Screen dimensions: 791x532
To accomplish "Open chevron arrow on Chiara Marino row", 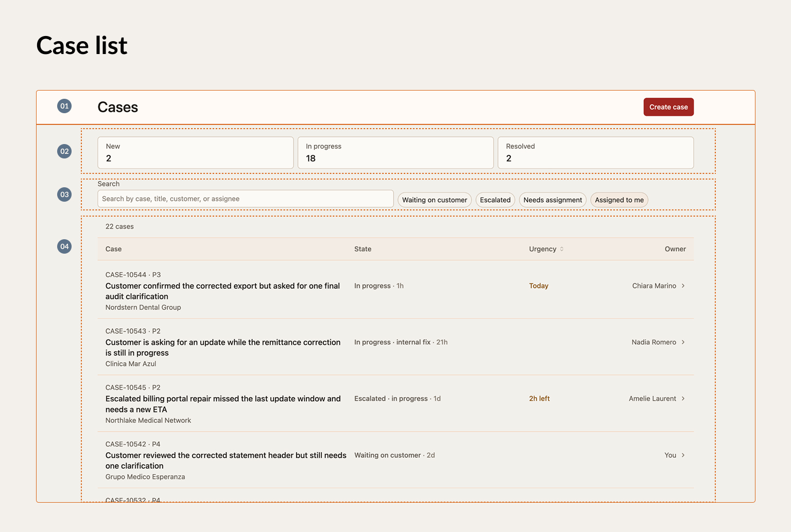I will tap(683, 286).
